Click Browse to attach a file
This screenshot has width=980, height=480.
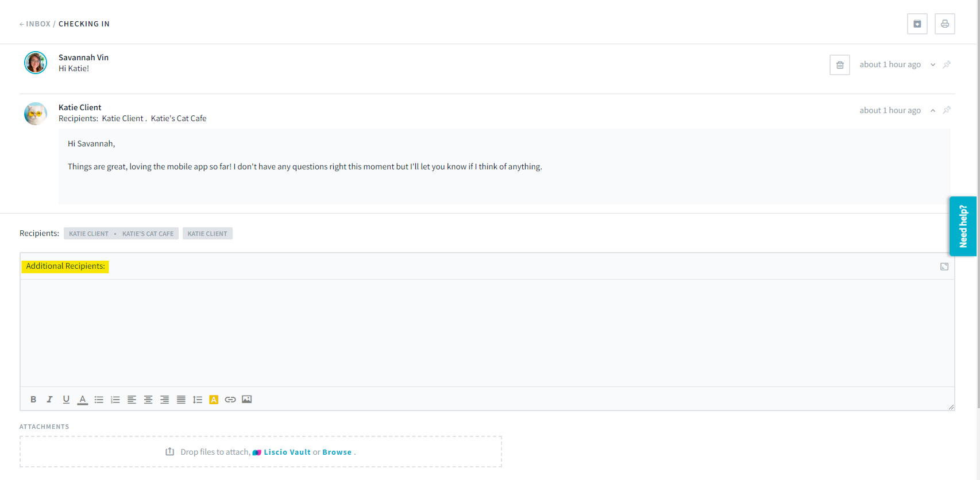tap(337, 452)
